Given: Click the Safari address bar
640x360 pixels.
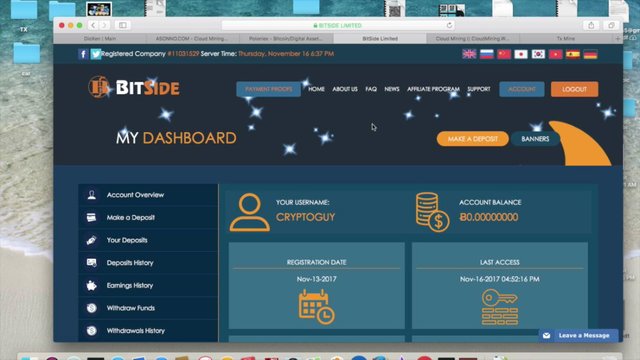Looking at the screenshot, I should [x=338, y=25].
